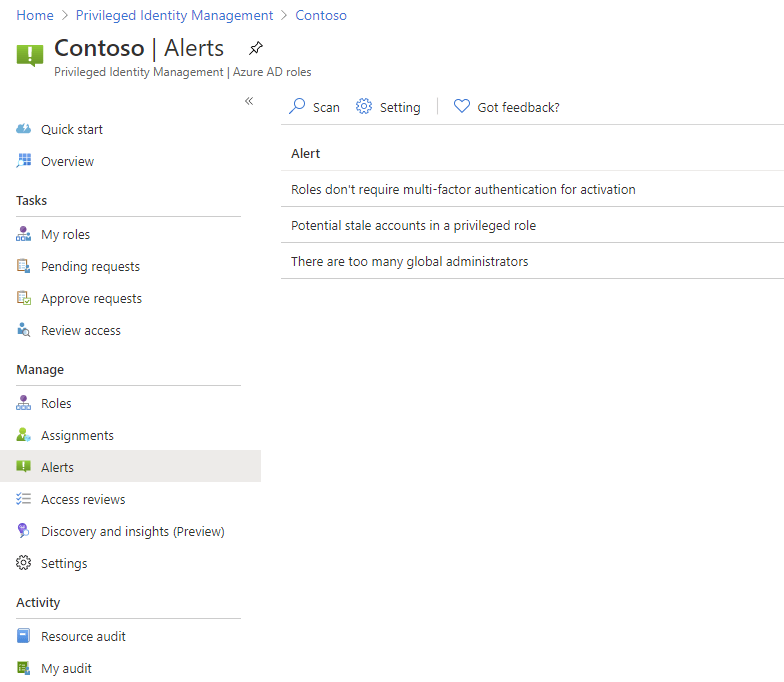Collapse the sidebar with double chevron
The image size is (784, 682).
coord(249,101)
